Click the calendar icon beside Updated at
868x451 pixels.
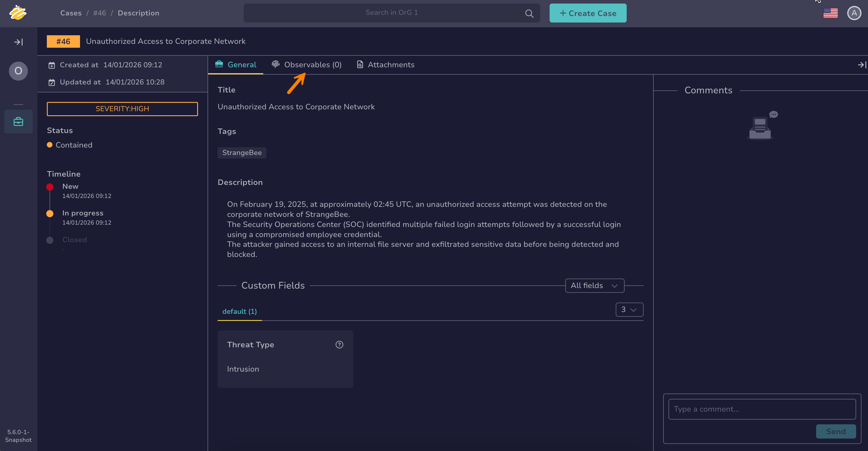tap(52, 82)
